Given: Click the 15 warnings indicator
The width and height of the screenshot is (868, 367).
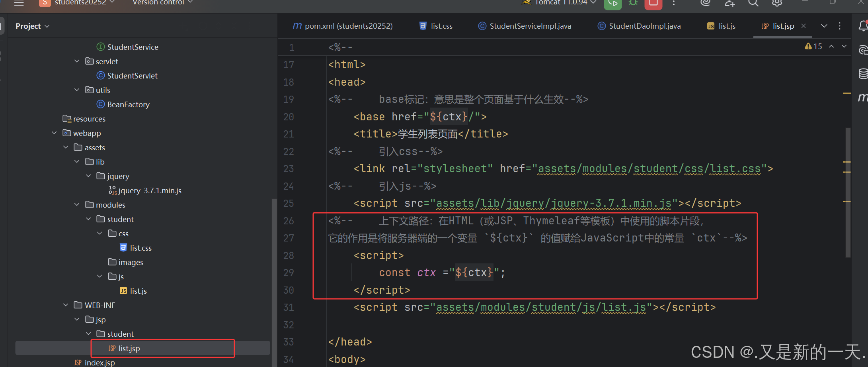Looking at the screenshot, I should (813, 46).
